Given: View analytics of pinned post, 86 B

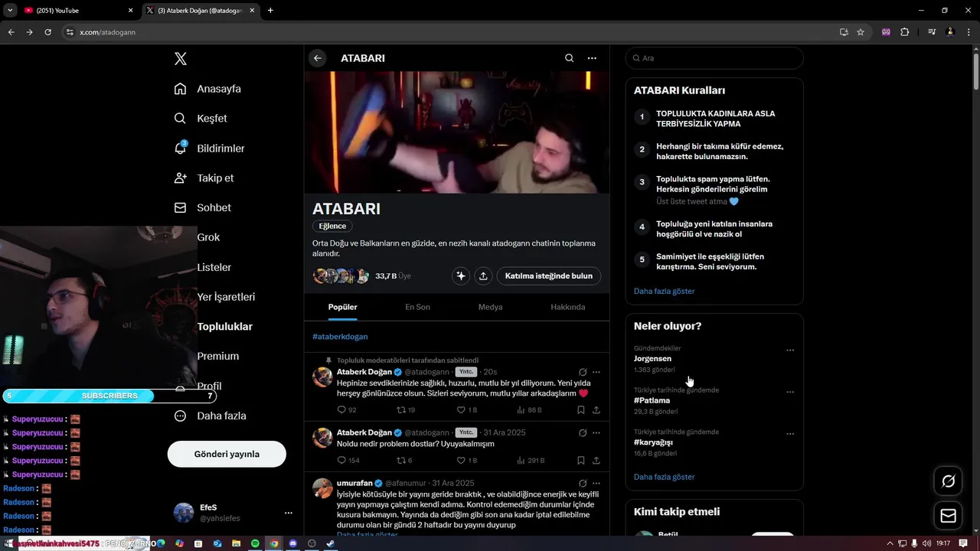Looking at the screenshot, I should [x=529, y=410].
